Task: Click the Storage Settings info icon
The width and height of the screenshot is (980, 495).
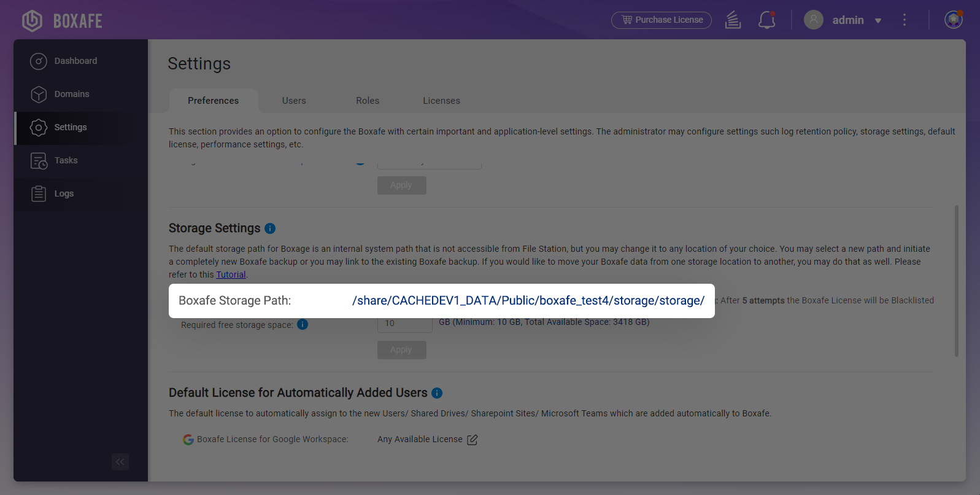Action: pos(270,228)
